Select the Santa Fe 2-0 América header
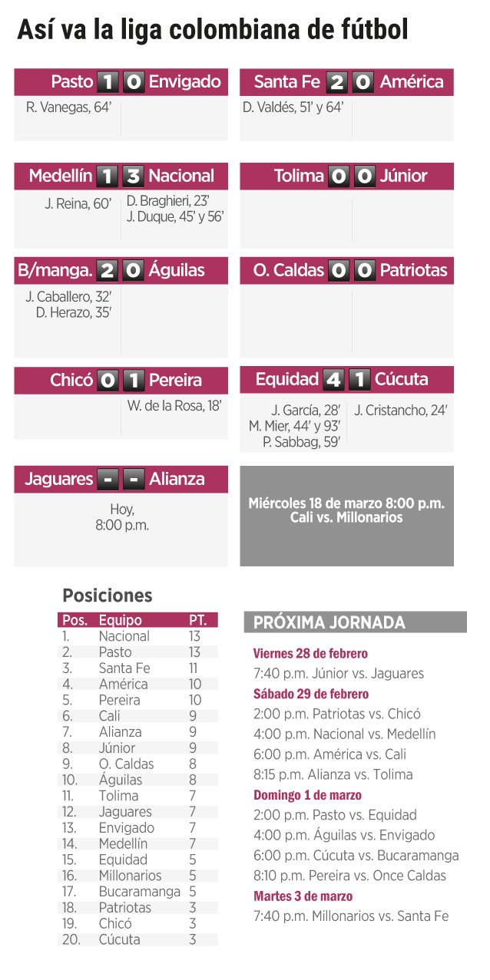 (346, 81)
